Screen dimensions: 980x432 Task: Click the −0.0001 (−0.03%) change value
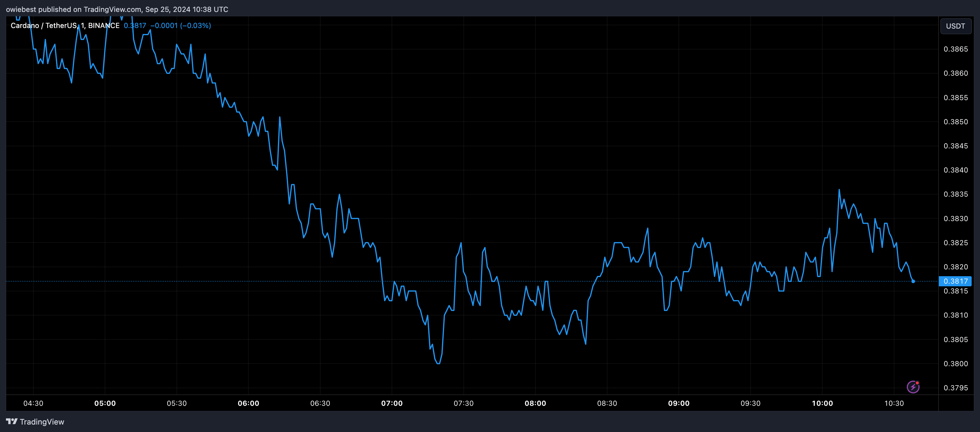click(x=181, y=25)
